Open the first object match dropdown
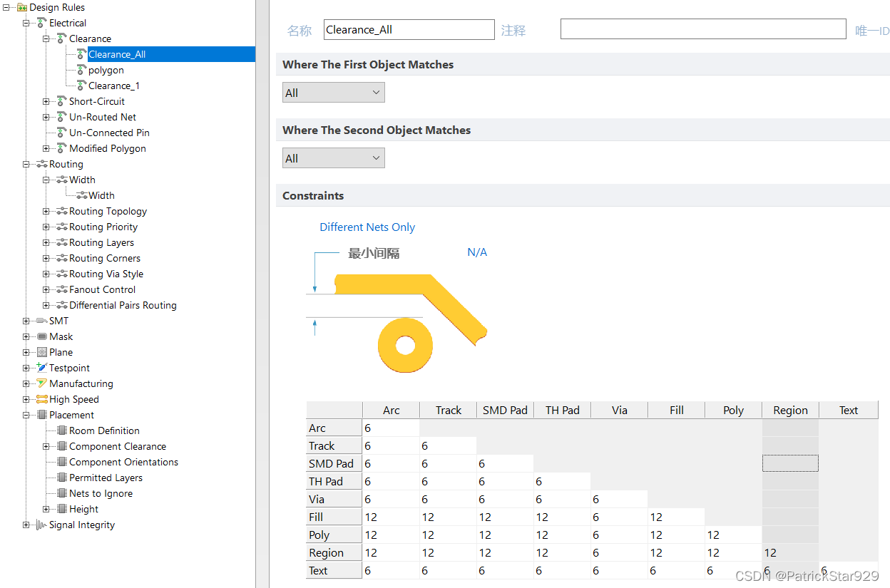Image resolution: width=890 pixels, height=588 pixels. (x=333, y=93)
